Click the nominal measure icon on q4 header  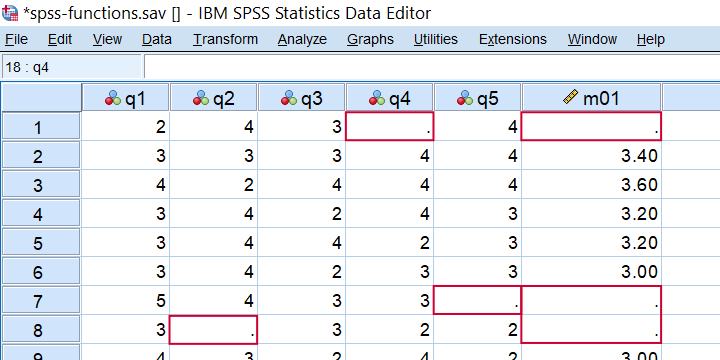click(377, 98)
